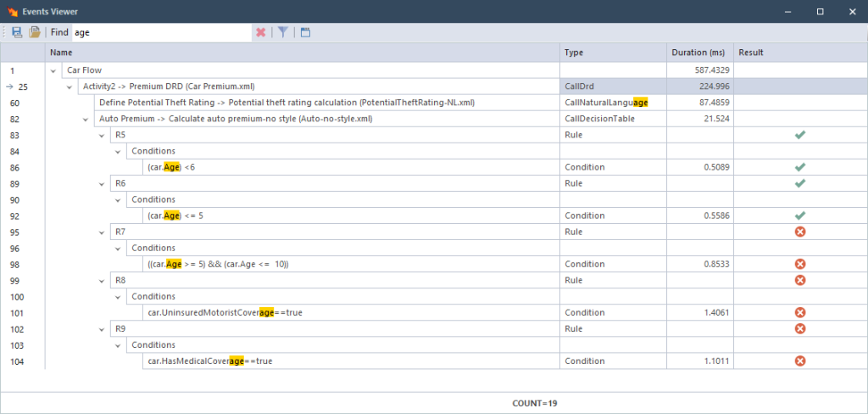Screen dimensions: 868x414
Task: Click the Open events file icon
Action: pos(35,32)
